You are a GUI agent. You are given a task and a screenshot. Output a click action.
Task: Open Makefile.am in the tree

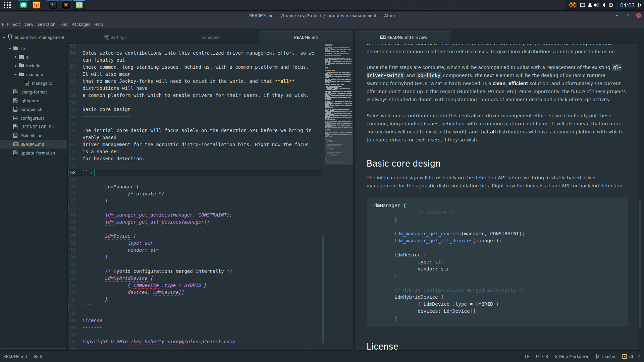[32, 136]
